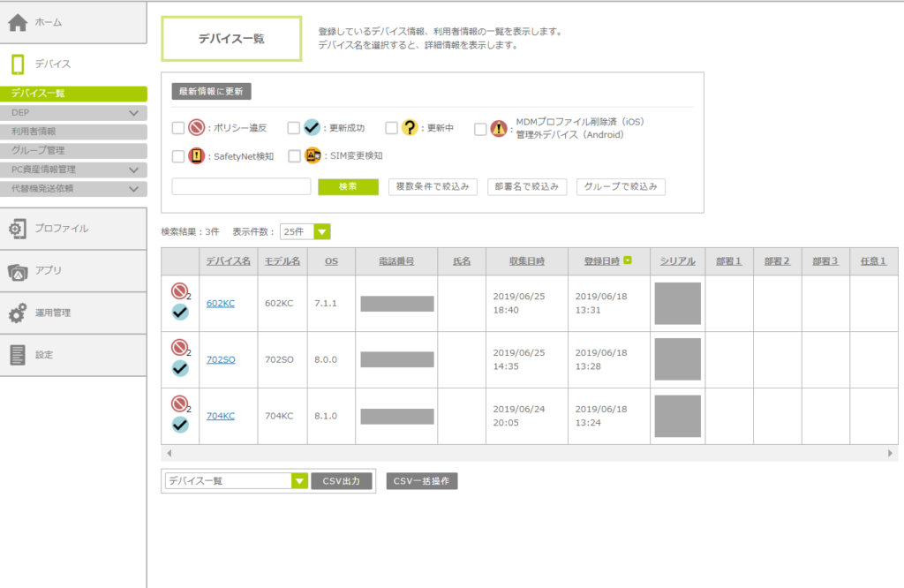Screen dimensions: 904x588
Task: Select 利用者情報 in the sidebar menu
Action: pyautogui.click(x=34, y=132)
